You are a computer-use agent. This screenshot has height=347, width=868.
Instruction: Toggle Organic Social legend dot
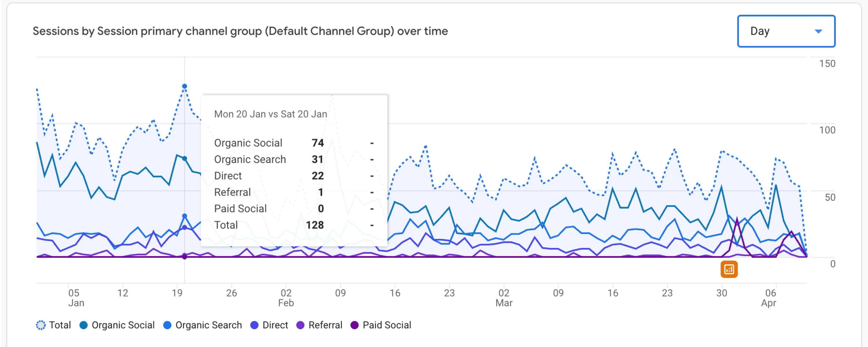pos(84,325)
